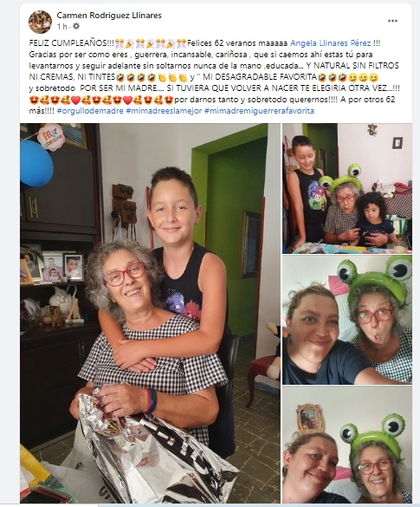Click the #orgullodemadre hashtag
The width and height of the screenshot is (420, 507).
(90, 111)
